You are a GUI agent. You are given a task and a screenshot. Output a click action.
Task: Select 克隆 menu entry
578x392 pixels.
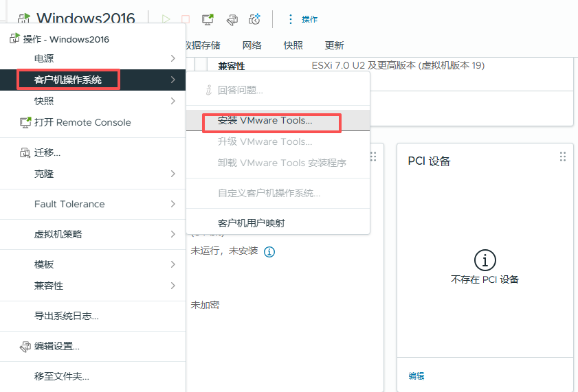(93, 174)
